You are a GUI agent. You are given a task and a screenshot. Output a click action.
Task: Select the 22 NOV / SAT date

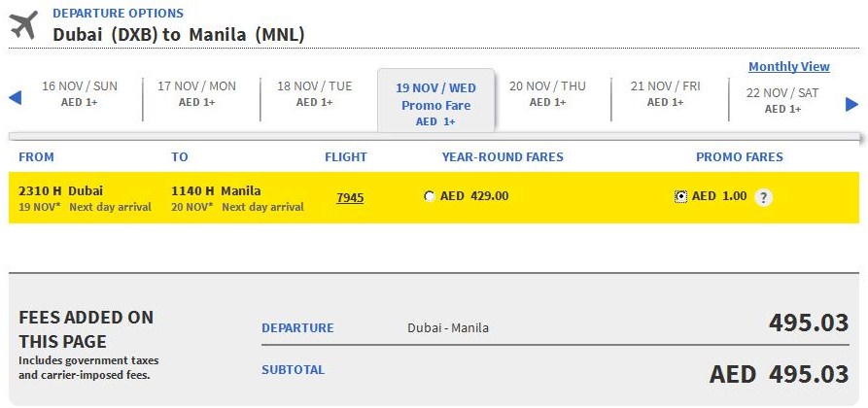coord(782,100)
